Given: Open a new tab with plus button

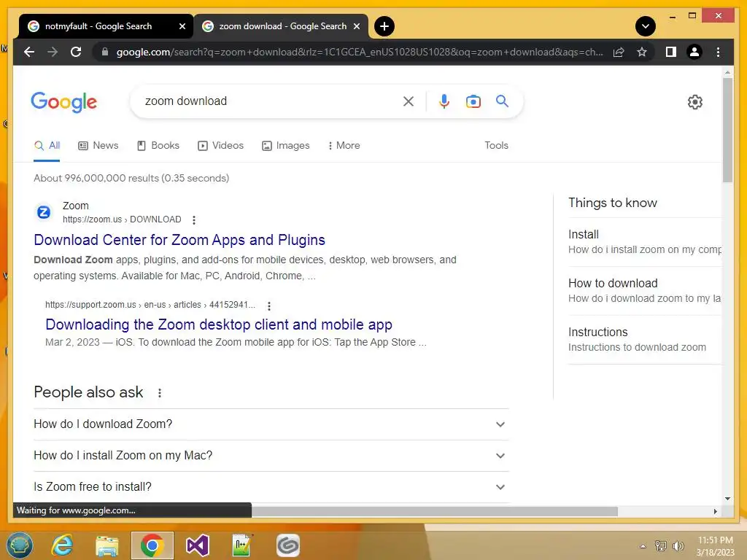Looking at the screenshot, I should coord(384,26).
